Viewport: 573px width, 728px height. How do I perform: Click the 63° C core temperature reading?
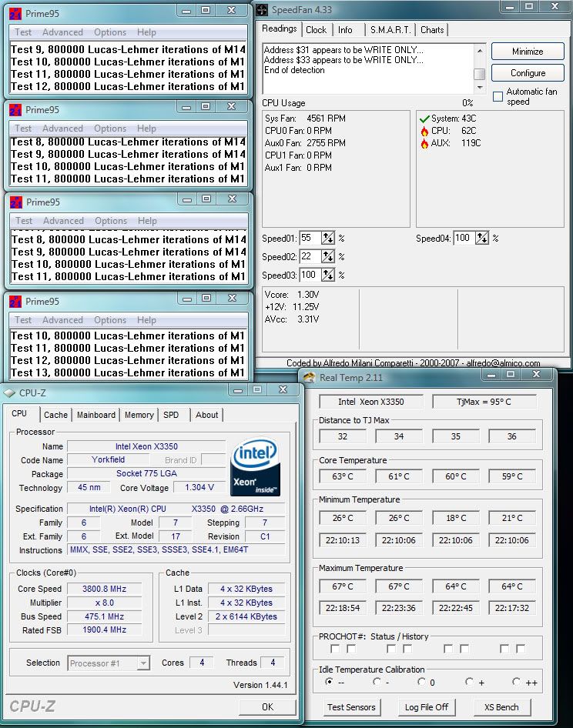343,476
